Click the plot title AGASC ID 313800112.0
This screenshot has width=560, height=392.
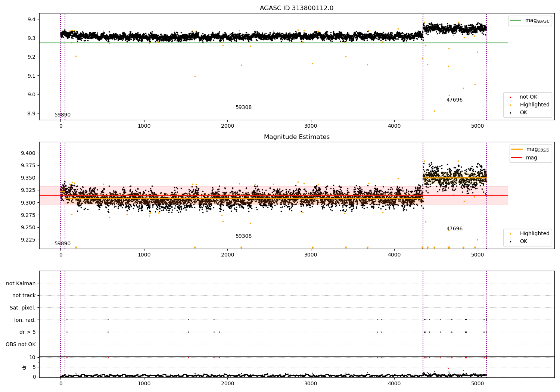296,8
